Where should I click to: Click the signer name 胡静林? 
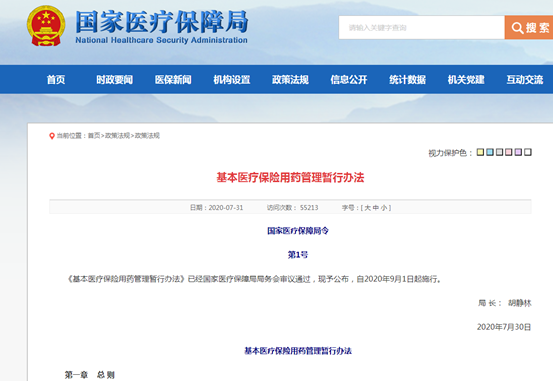click(519, 303)
